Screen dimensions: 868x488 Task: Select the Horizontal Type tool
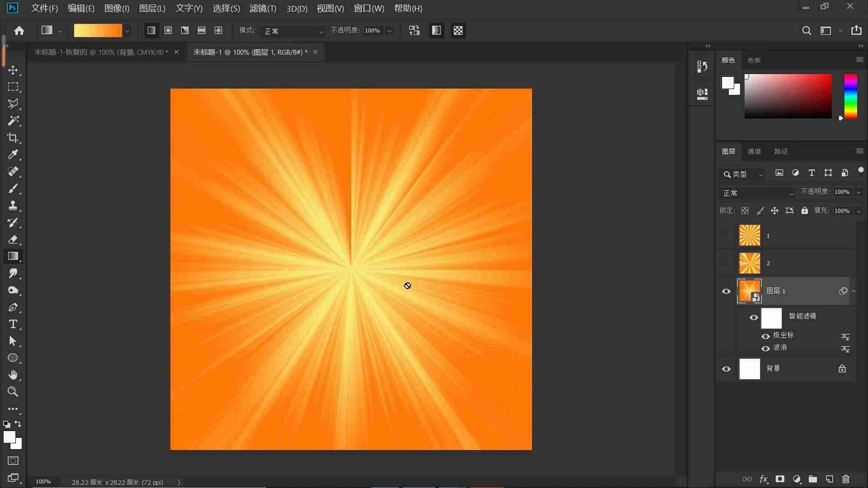[x=13, y=324]
